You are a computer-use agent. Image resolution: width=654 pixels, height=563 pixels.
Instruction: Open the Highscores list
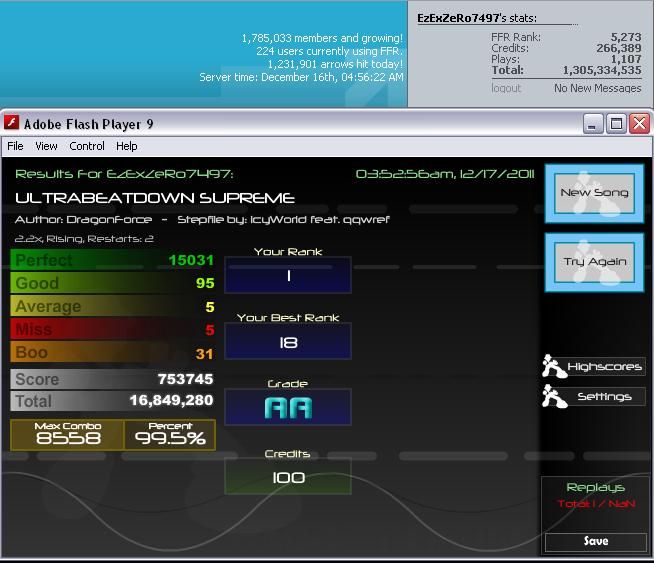pyautogui.click(x=605, y=367)
